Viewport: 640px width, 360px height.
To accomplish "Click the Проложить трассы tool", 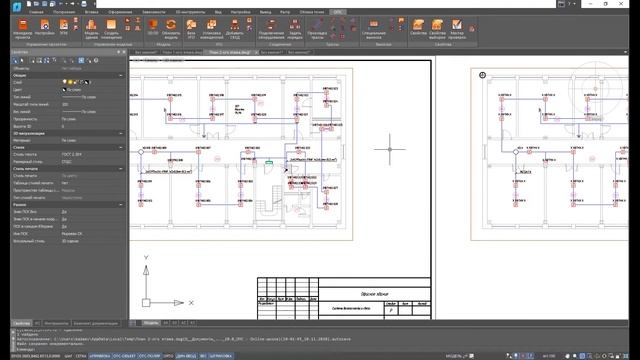I will (317, 29).
